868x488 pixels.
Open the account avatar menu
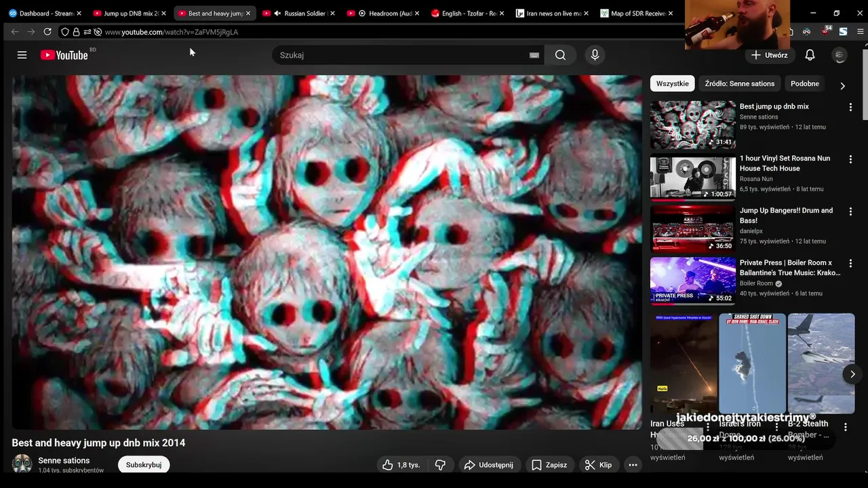coord(840,55)
